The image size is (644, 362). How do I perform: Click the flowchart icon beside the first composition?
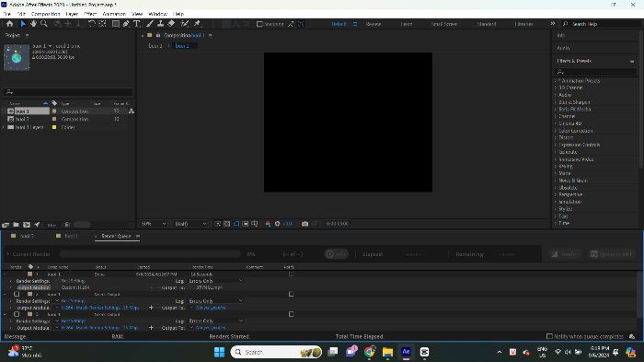tap(132, 111)
